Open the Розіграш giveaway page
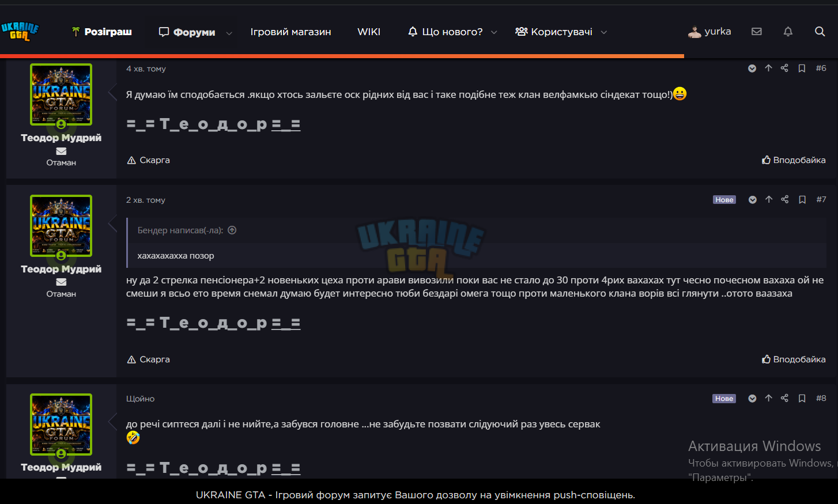 101,32
